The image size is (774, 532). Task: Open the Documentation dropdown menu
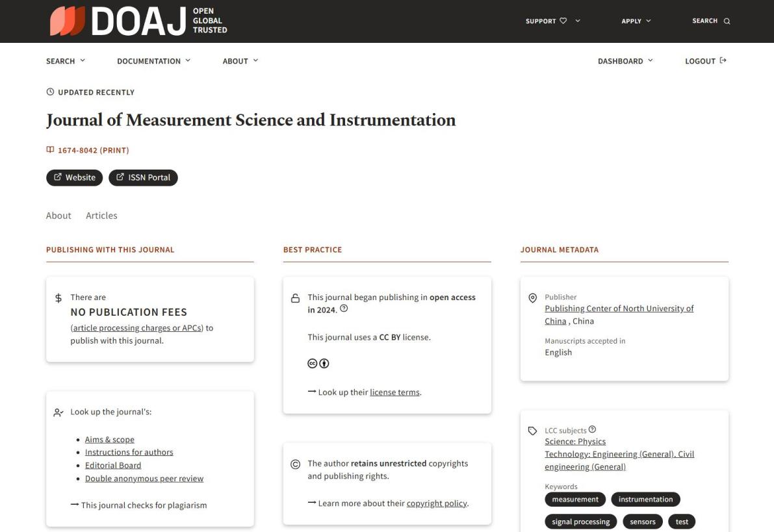tap(153, 61)
